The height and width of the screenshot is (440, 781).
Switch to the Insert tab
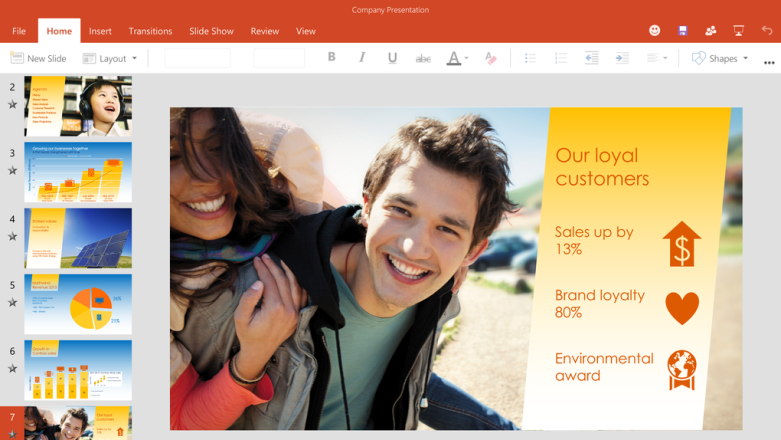[x=100, y=31]
